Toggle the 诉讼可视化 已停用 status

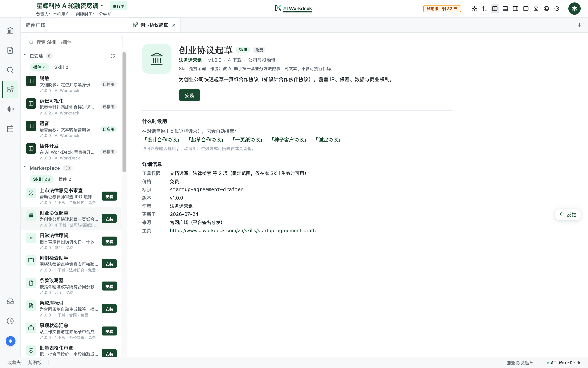[x=108, y=107]
